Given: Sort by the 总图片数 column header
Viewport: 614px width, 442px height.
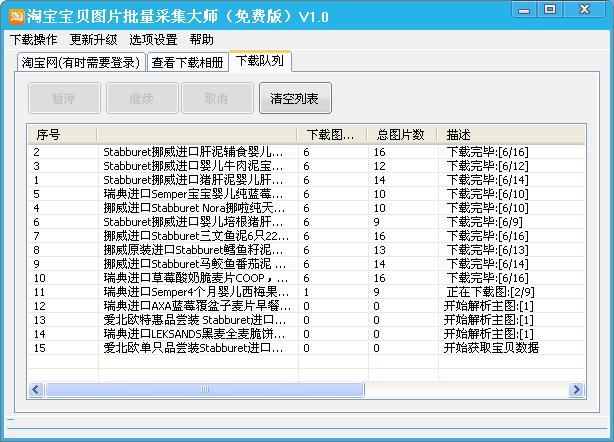Looking at the screenshot, I should click(x=400, y=134).
